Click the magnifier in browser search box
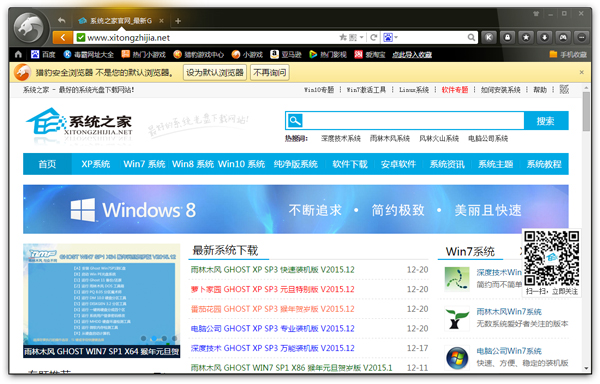The height and width of the screenshot is (384, 600). pyautogui.click(x=471, y=37)
